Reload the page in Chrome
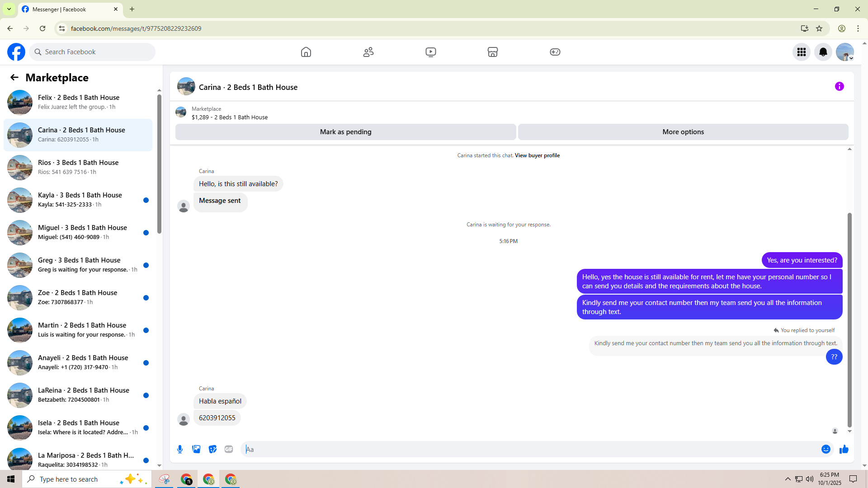868x488 pixels. [x=42, y=28]
